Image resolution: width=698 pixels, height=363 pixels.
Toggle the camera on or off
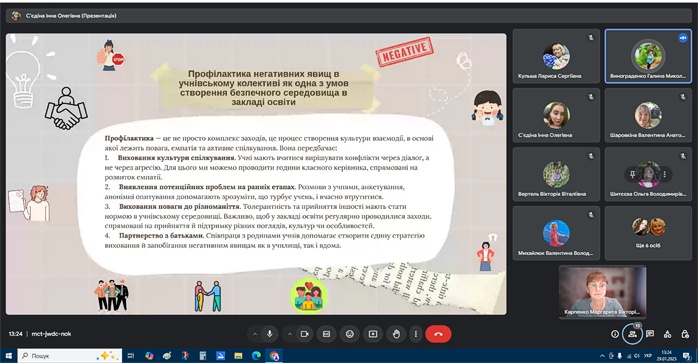point(305,334)
